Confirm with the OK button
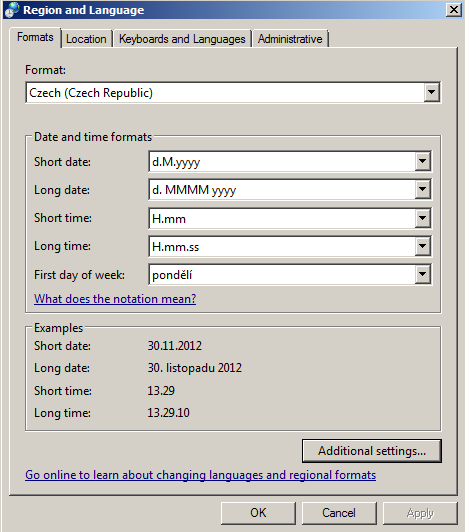This screenshot has width=465, height=532. pos(258,513)
